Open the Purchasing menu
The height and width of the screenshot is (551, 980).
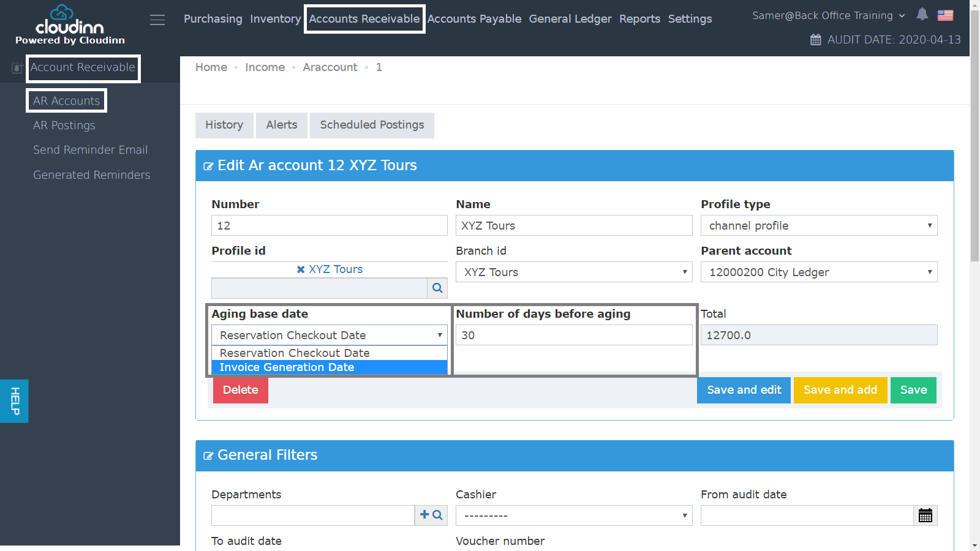[x=213, y=19]
